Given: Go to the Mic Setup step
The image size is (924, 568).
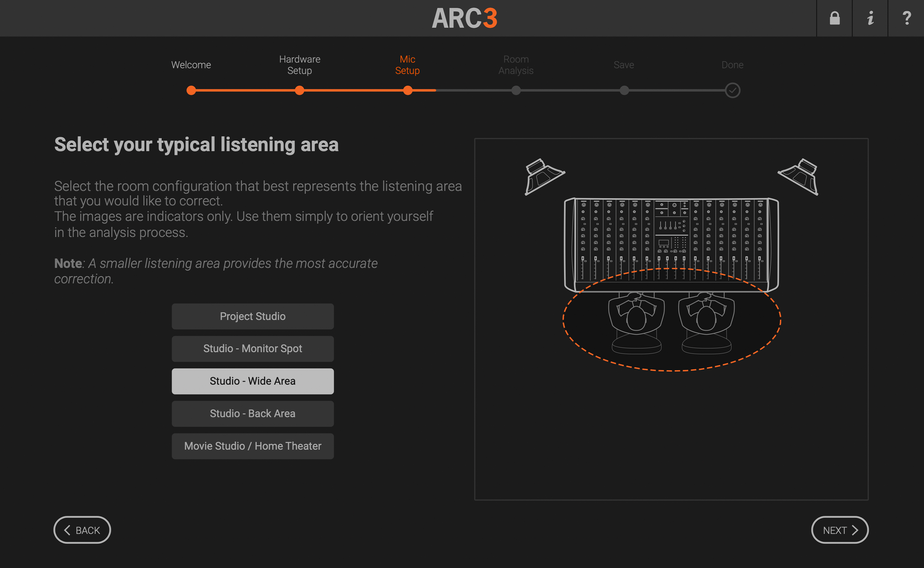Looking at the screenshot, I should click(407, 65).
